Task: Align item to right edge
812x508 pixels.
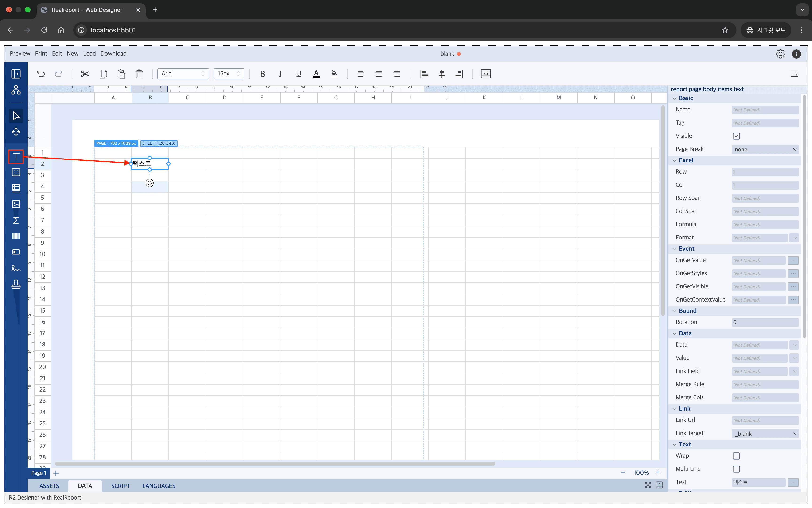Action: 459,74
